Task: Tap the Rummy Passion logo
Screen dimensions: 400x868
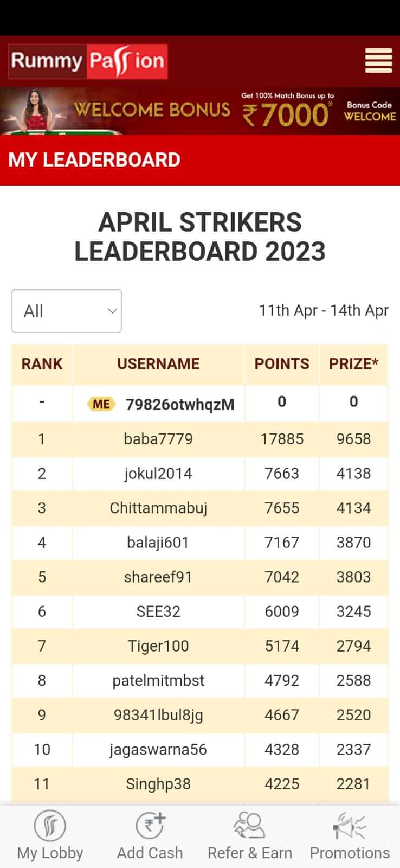Action: click(88, 61)
